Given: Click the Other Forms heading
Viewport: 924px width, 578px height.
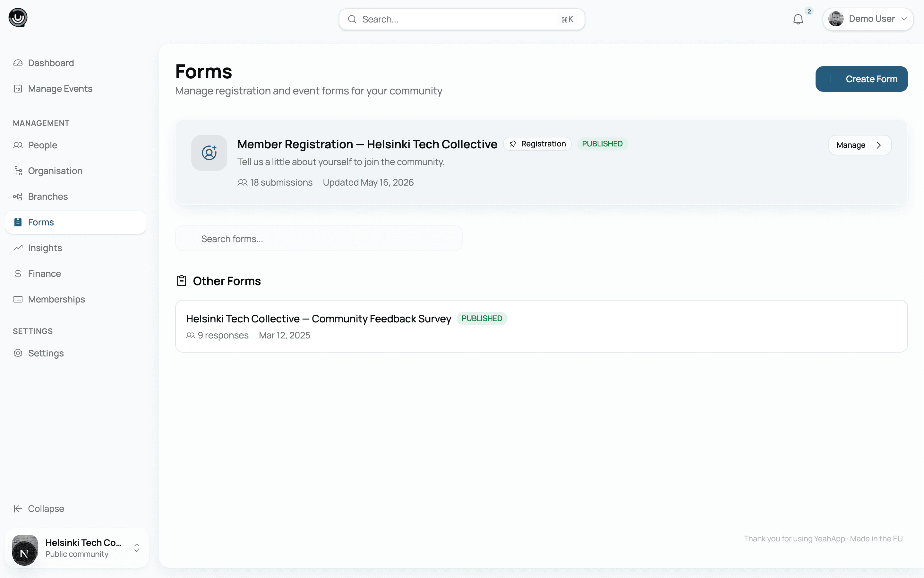Looking at the screenshot, I should click(227, 281).
